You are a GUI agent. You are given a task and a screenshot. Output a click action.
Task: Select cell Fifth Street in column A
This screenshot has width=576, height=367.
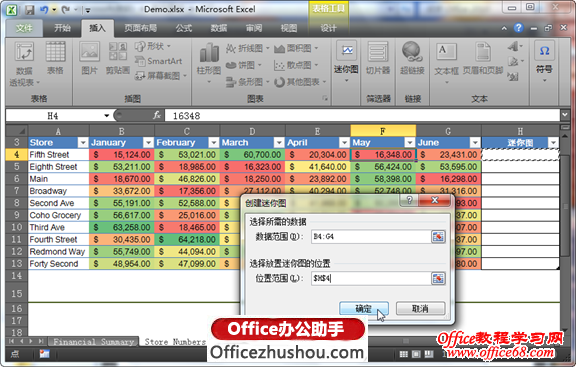[x=58, y=155]
